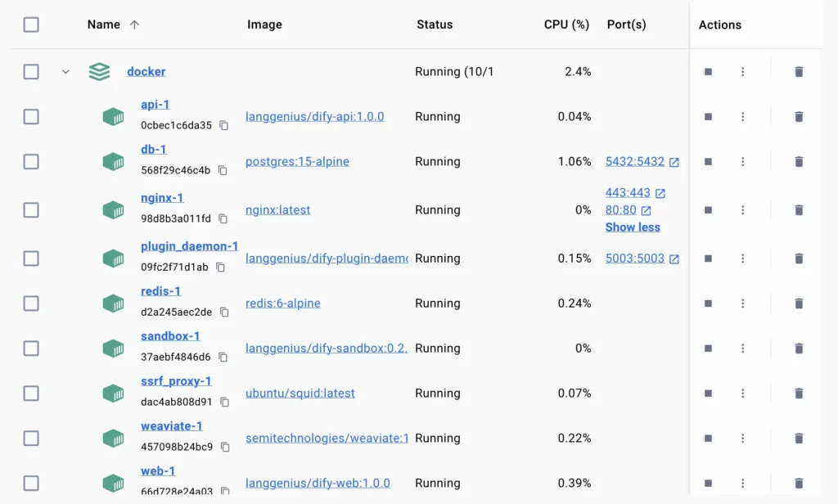Screen dimensions: 838x504
Task: Open more actions menu for web-1
Action: (x=743, y=484)
